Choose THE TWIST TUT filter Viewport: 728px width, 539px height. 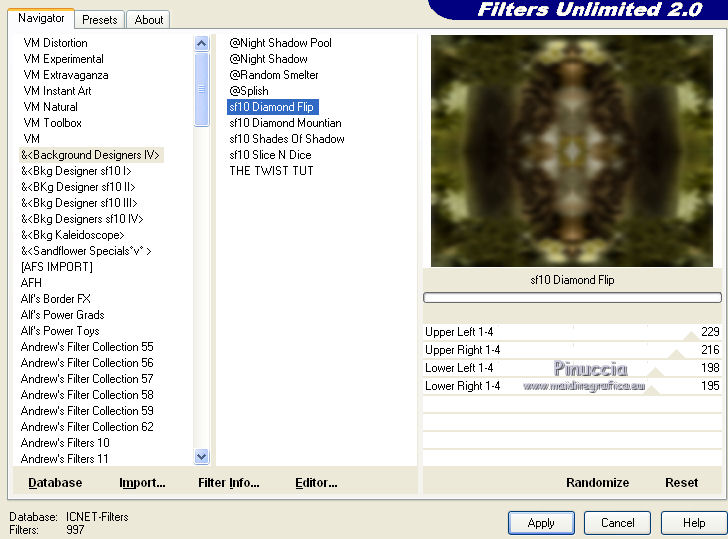pos(271,171)
